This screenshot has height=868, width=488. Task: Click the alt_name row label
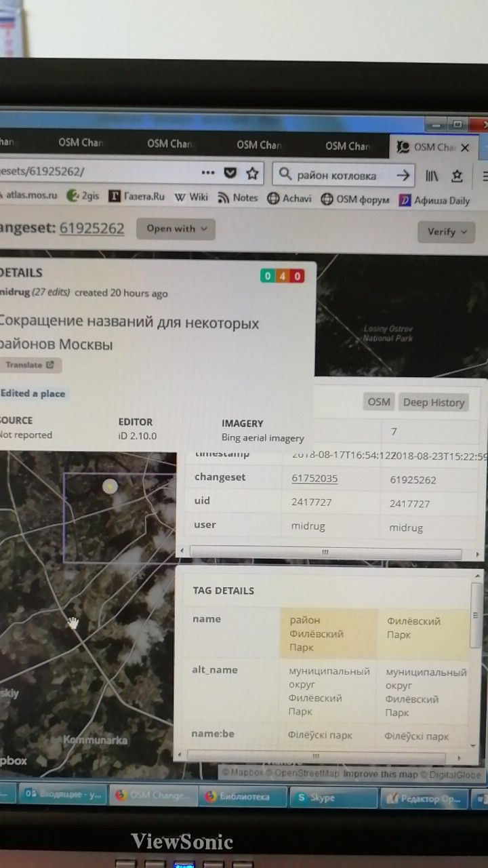[215, 669]
